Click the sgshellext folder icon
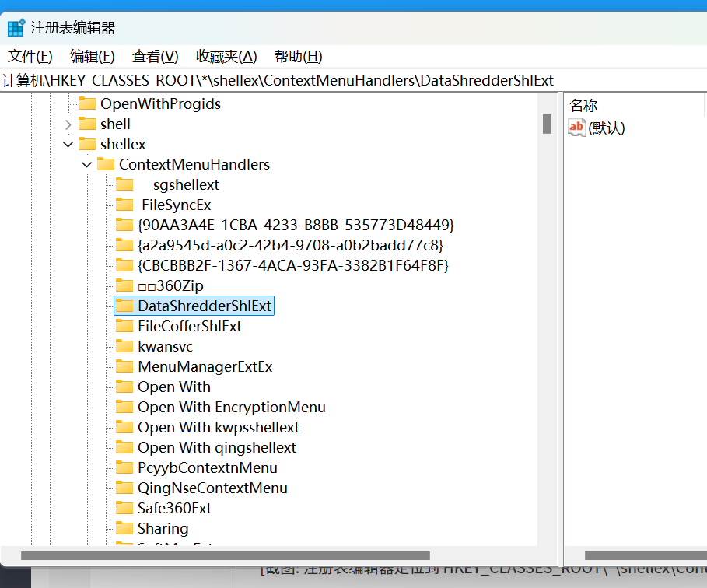 point(124,185)
